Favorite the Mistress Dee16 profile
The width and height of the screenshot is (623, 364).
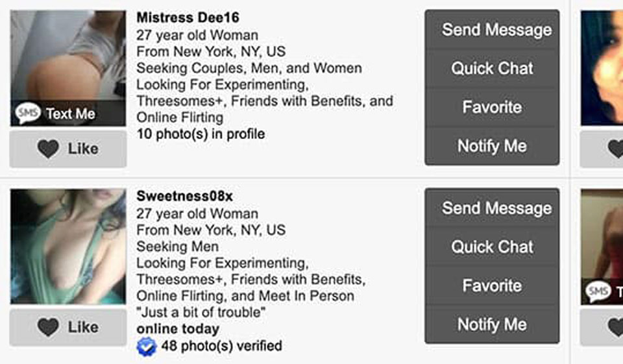pyautogui.click(x=492, y=107)
